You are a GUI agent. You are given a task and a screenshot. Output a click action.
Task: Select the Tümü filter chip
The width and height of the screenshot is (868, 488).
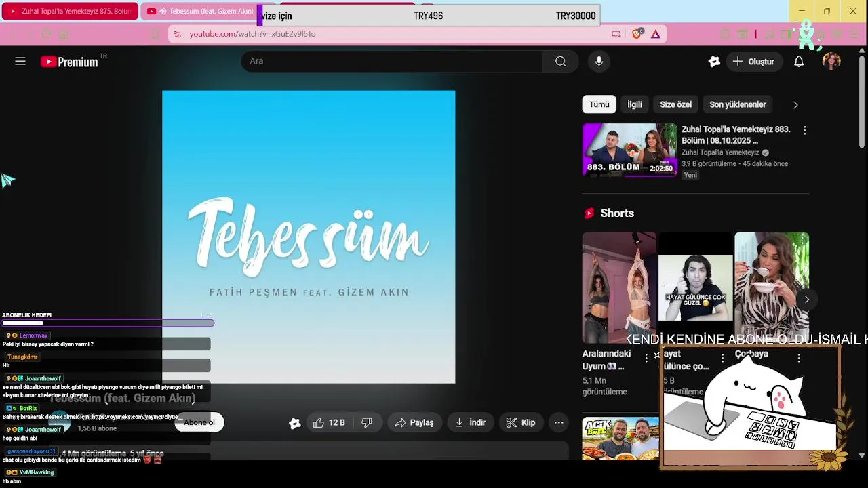(599, 104)
